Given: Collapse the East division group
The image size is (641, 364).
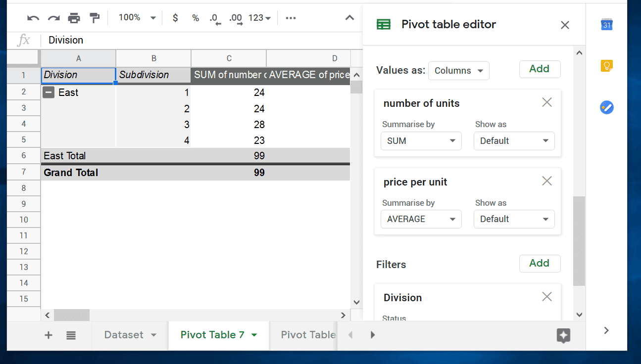Looking at the screenshot, I should (x=48, y=92).
